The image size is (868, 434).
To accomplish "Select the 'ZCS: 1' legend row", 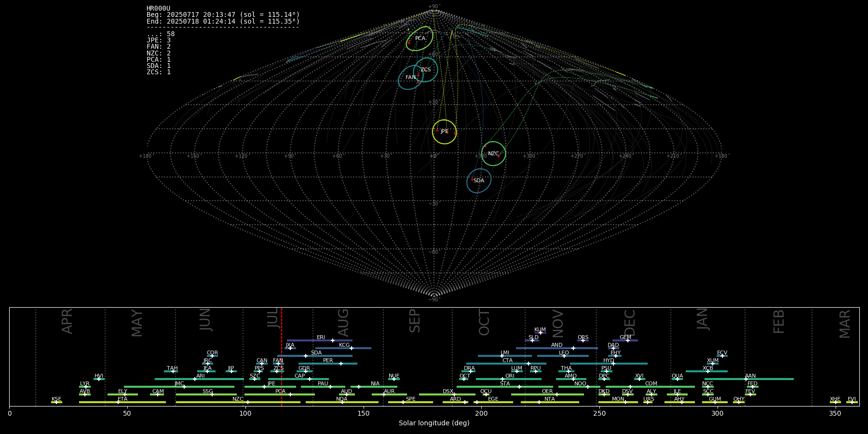I will tap(159, 72).
